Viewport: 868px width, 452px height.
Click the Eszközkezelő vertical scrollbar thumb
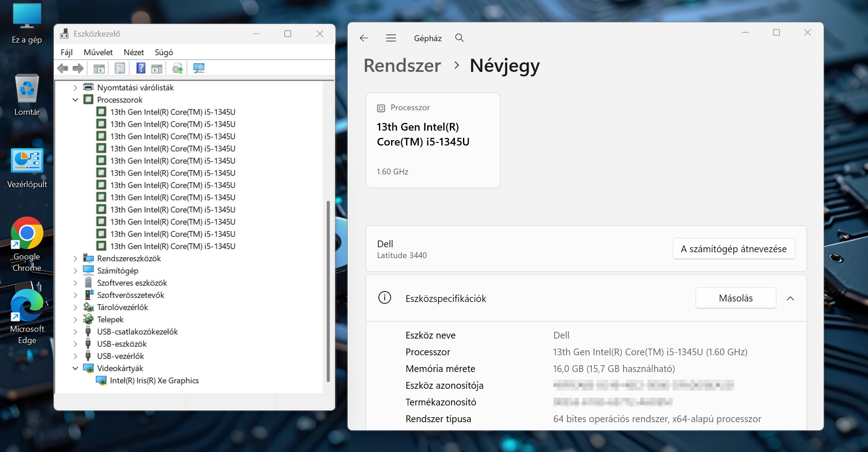click(328, 292)
